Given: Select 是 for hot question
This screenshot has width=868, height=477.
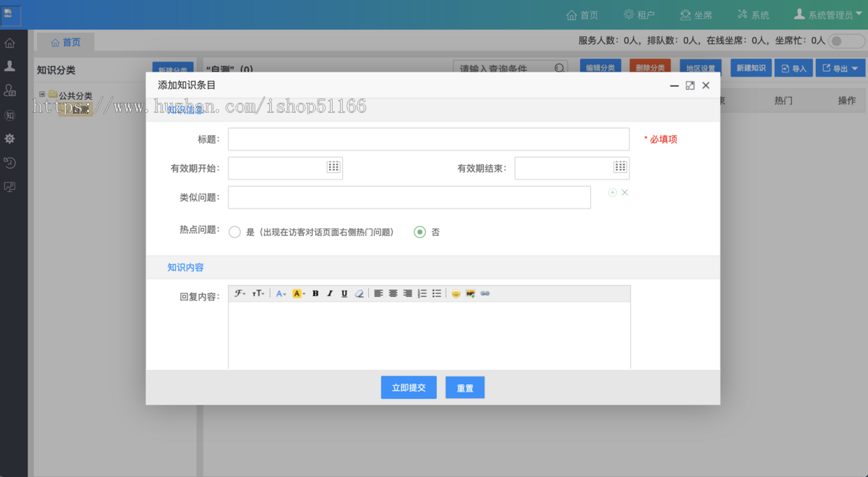Looking at the screenshot, I should pyautogui.click(x=234, y=232).
